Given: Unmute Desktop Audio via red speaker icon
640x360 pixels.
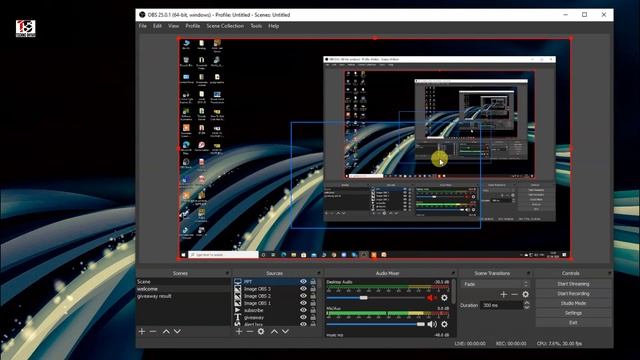Looking at the screenshot, I should [x=431, y=298].
